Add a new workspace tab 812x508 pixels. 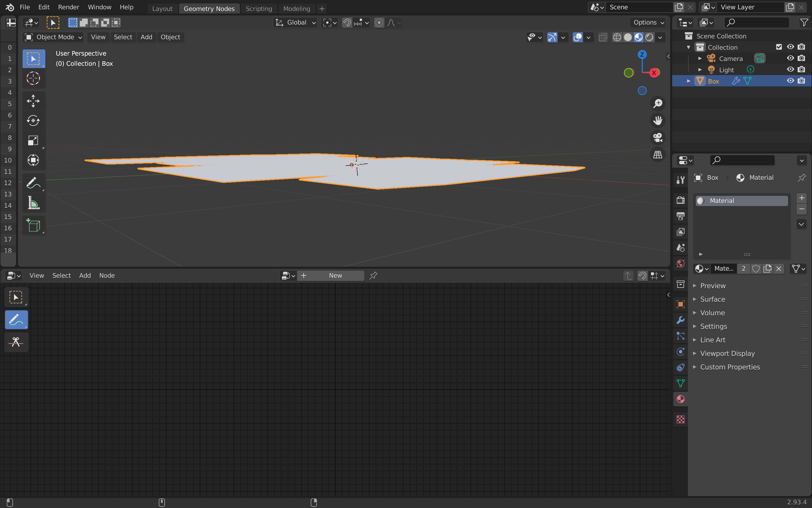coord(322,9)
